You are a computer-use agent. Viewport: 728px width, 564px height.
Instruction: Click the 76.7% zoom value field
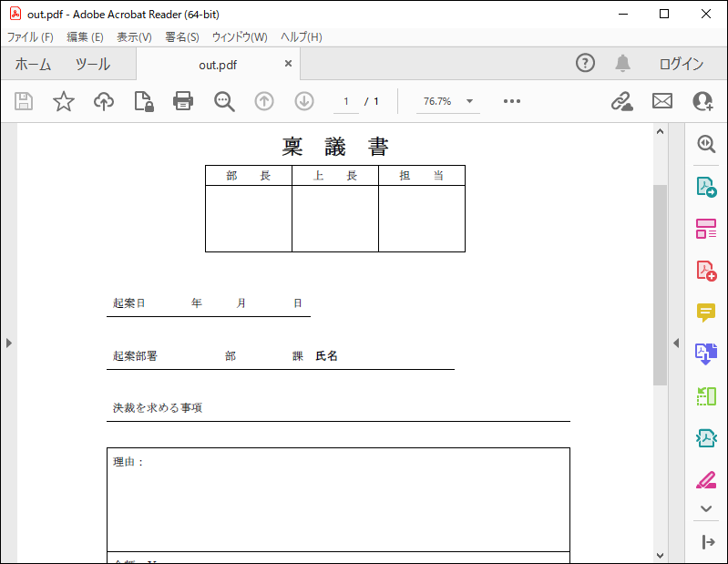click(437, 101)
